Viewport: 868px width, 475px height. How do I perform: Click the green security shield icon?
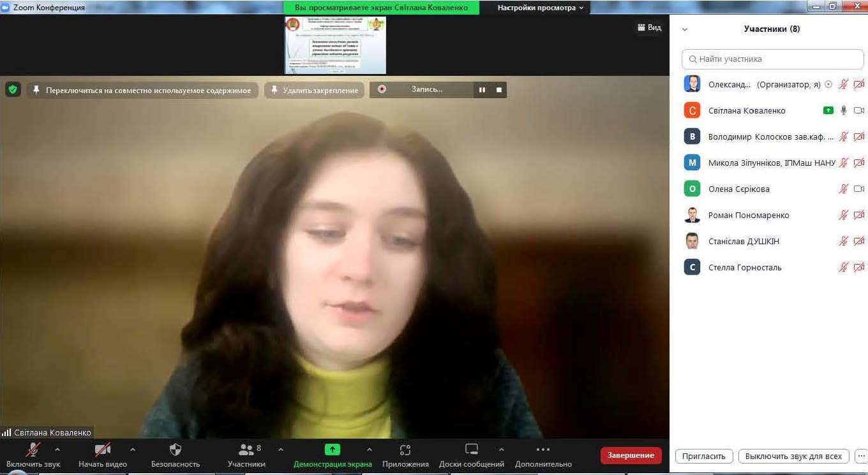[13, 90]
